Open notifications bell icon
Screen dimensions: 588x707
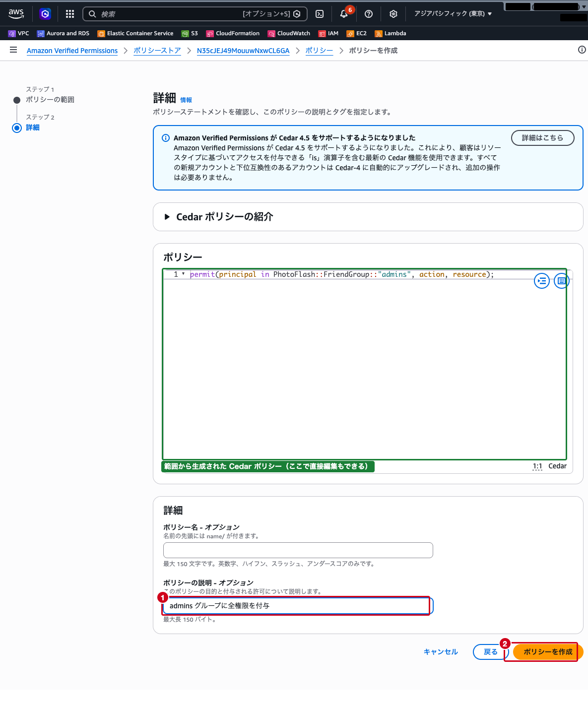(344, 14)
